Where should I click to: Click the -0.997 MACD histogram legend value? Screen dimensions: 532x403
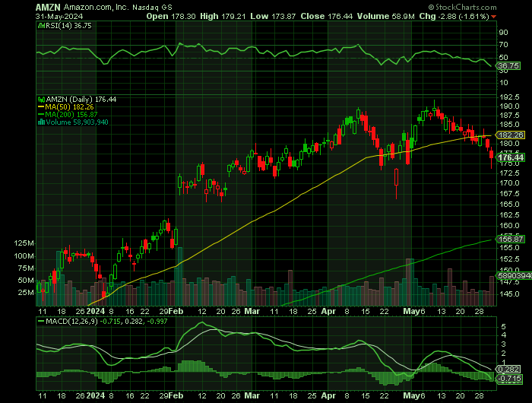point(157,321)
